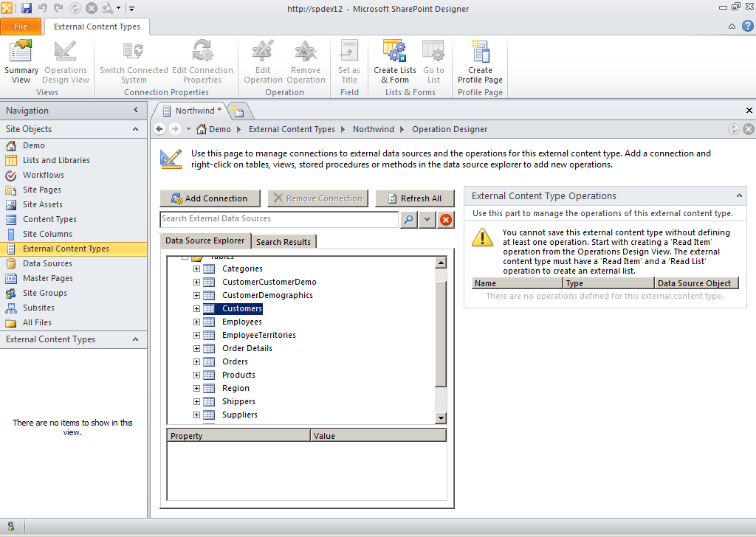Click the Search External Data Sources field

pos(279,219)
